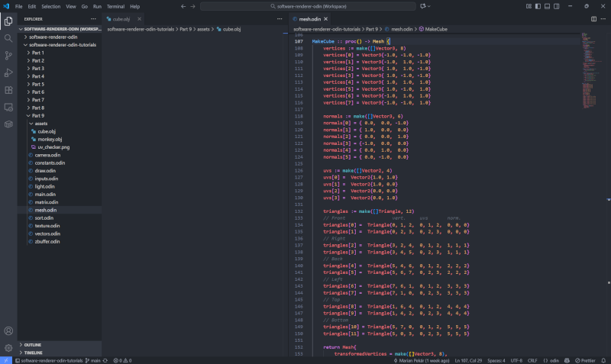Screen dimensions: 611x364
Task: Click the Customize Layout icon
Action: click(x=529, y=6)
